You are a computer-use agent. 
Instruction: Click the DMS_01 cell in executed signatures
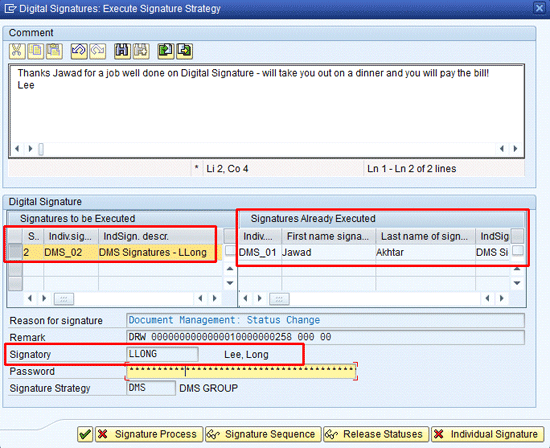click(x=260, y=252)
